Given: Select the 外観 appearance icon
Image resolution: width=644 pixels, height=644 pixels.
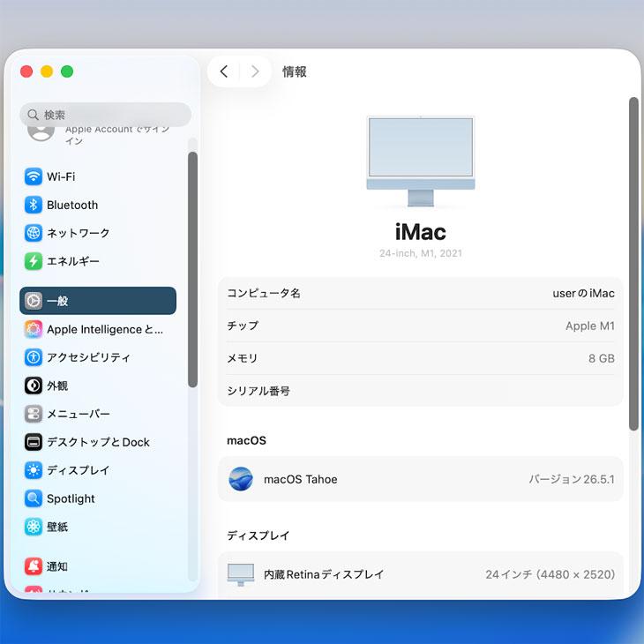Looking at the screenshot, I should click(34, 386).
